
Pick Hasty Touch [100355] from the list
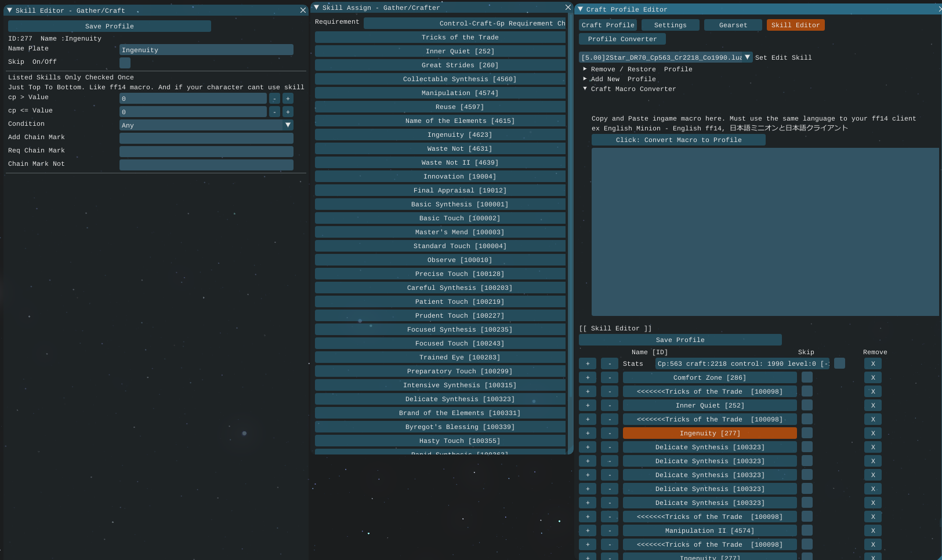click(440, 441)
